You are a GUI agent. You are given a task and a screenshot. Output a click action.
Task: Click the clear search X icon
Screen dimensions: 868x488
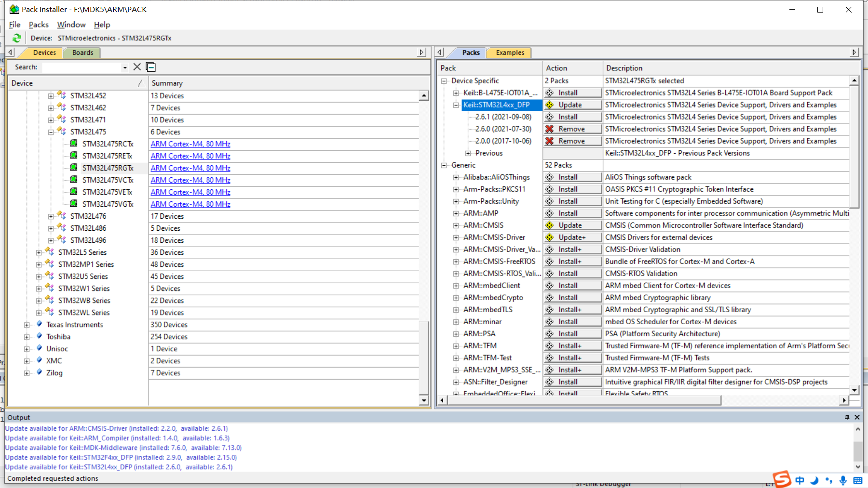pyautogui.click(x=137, y=67)
